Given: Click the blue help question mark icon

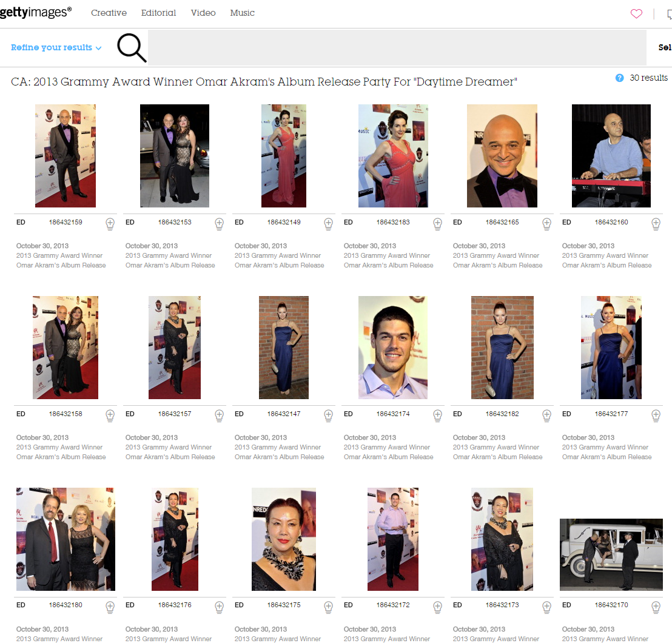Looking at the screenshot, I should click(x=619, y=78).
